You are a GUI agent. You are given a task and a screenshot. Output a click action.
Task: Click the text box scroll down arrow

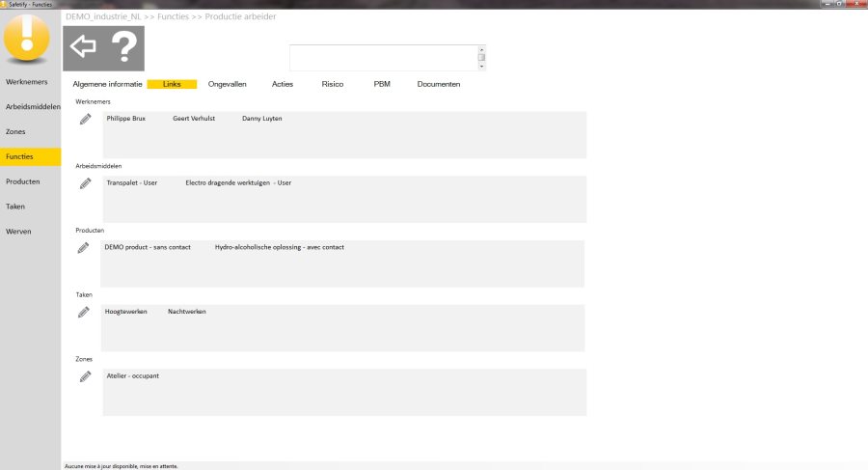pyautogui.click(x=481, y=67)
